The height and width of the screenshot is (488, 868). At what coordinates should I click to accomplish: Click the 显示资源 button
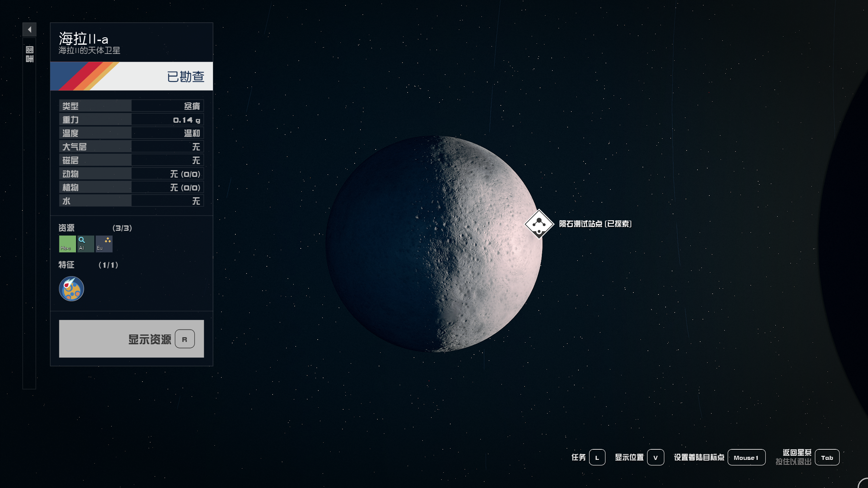132,339
